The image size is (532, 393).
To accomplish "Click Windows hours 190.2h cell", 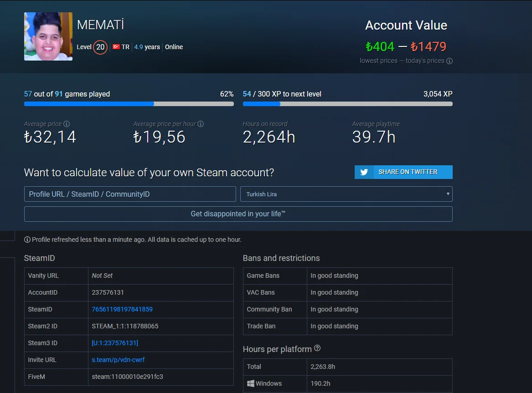I will 380,384.
